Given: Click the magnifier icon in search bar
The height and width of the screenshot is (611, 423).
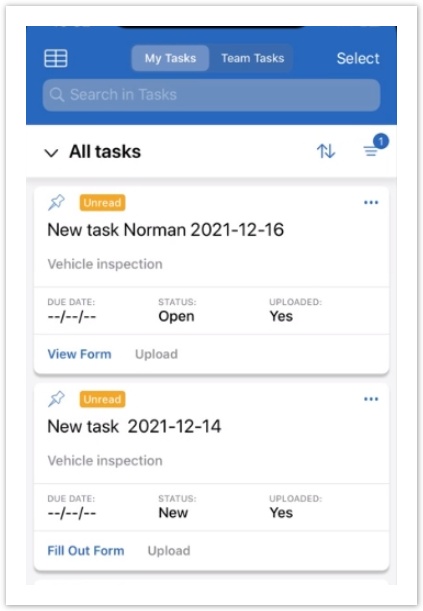Looking at the screenshot, I should pyautogui.click(x=57, y=95).
